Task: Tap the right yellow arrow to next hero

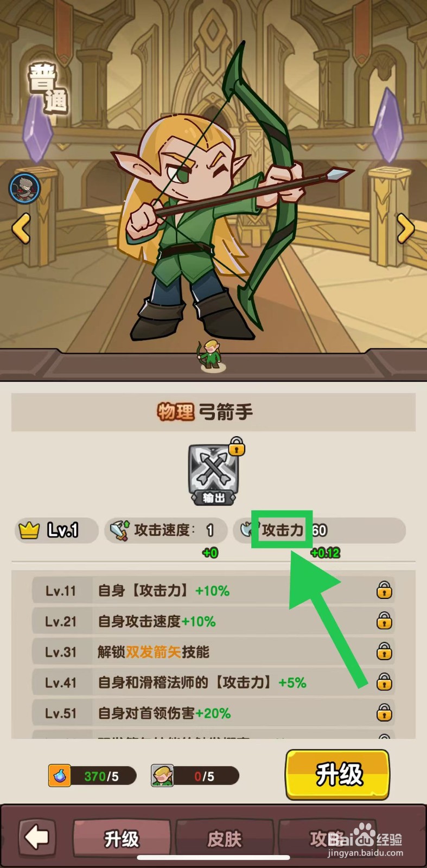Action: click(405, 228)
